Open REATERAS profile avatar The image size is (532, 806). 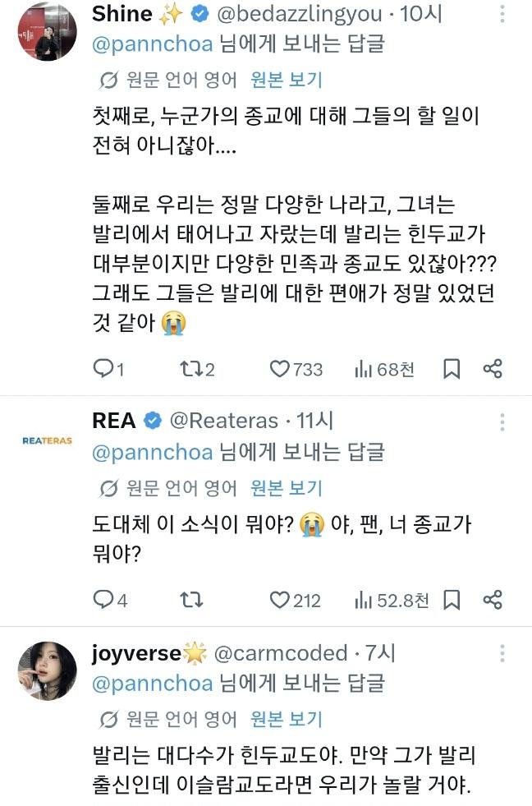coord(48,440)
